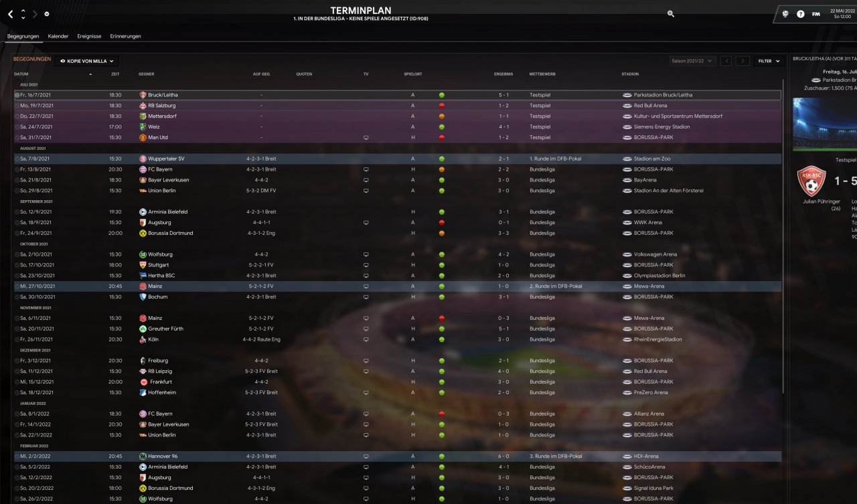Click the Hannover 96 club crest
The width and height of the screenshot is (857, 504).
click(143, 456)
